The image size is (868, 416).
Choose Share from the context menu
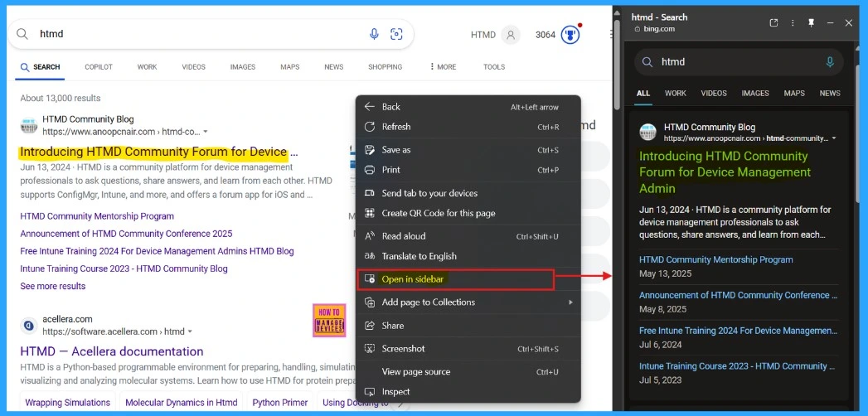[x=468, y=326]
